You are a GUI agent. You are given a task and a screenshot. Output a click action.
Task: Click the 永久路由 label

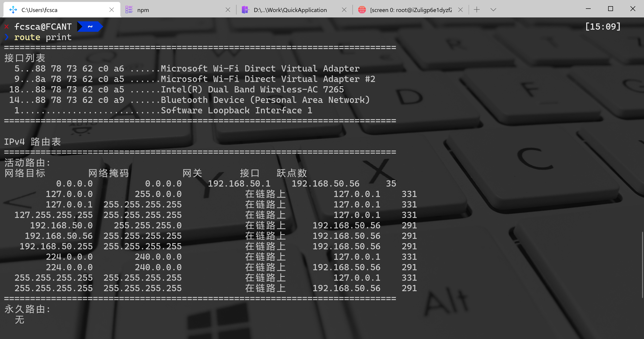click(27, 309)
